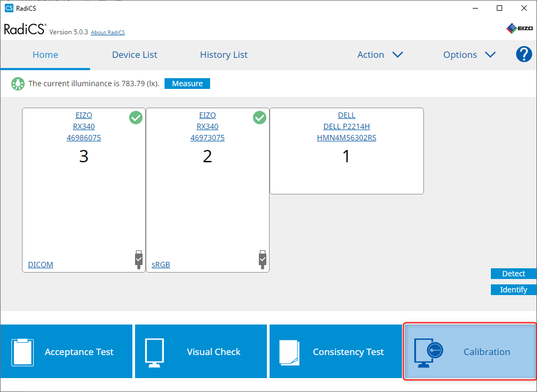Click the Identify monitors button
The image size is (537, 392).
click(x=513, y=290)
